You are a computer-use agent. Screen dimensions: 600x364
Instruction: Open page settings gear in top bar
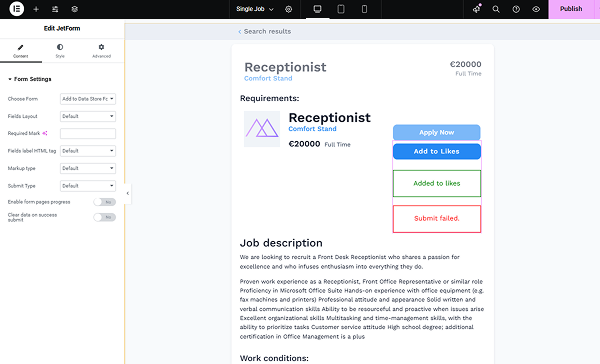click(289, 9)
